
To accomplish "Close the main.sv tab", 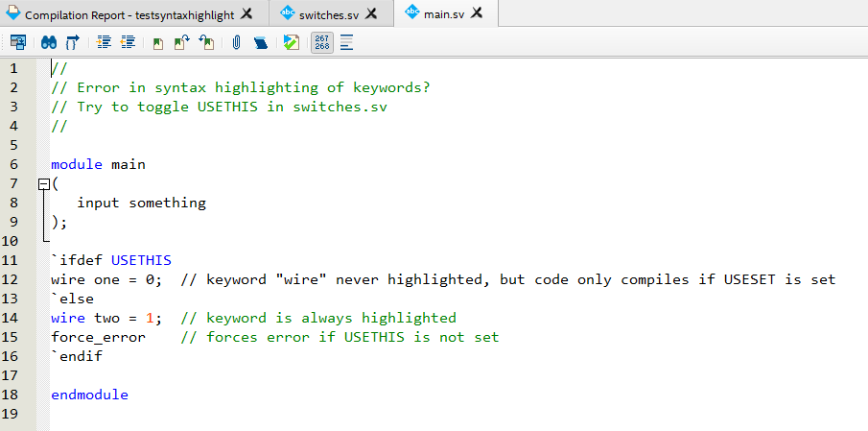I will click(x=476, y=13).
